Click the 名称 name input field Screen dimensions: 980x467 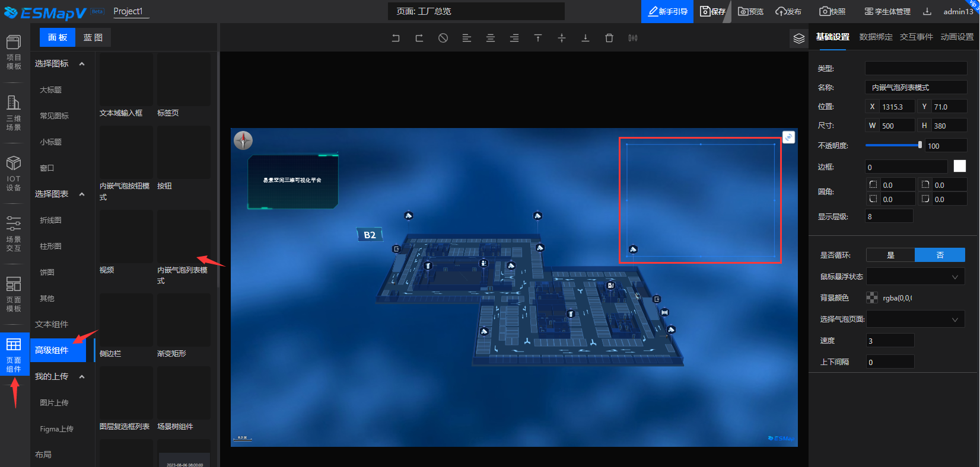915,88
